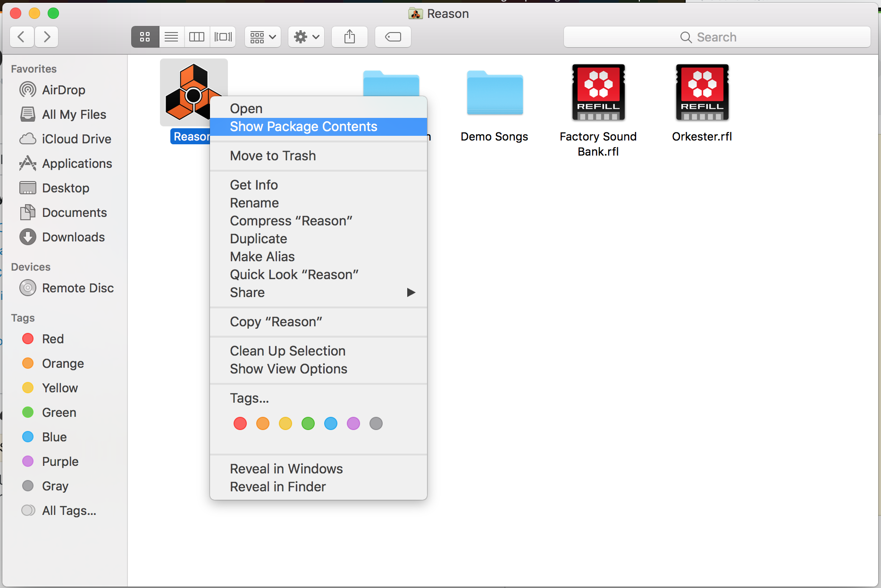
Task: Choose Make Alias
Action: pos(319,257)
